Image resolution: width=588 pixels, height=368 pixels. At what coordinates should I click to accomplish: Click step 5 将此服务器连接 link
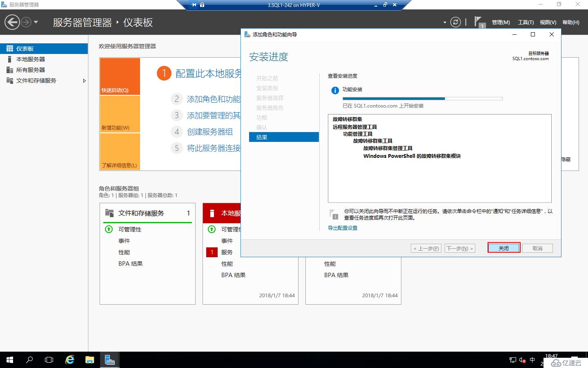click(214, 148)
